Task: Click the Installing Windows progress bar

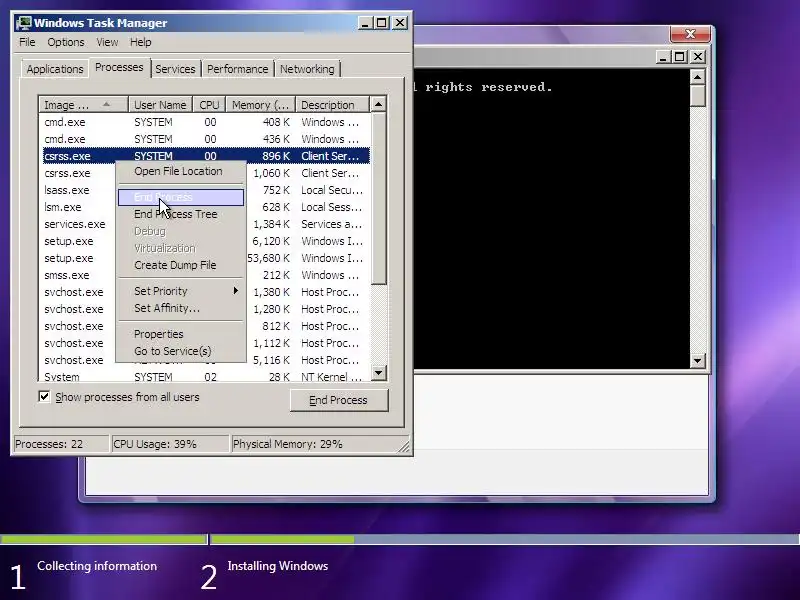Action: (x=505, y=539)
